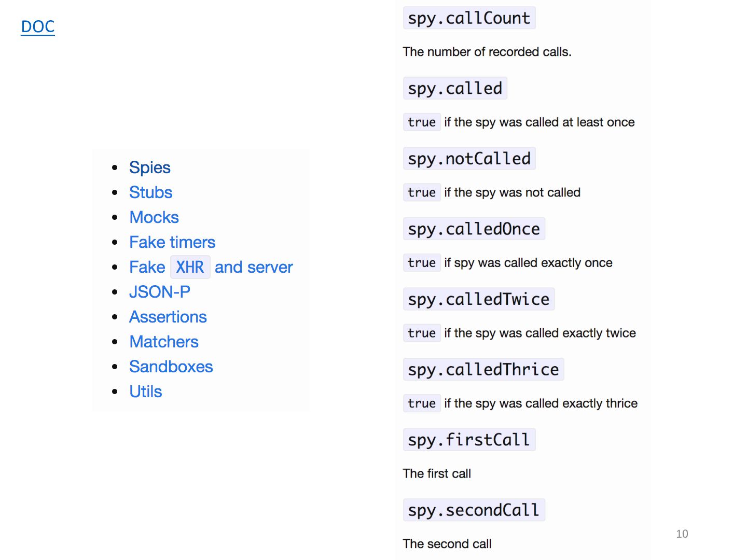
Task: Open the Matchers link
Action: [164, 342]
